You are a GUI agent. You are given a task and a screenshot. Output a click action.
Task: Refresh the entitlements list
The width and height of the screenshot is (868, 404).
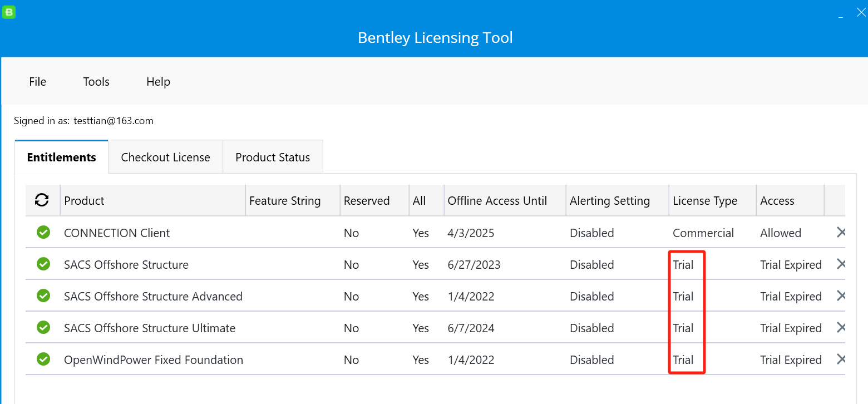click(42, 200)
